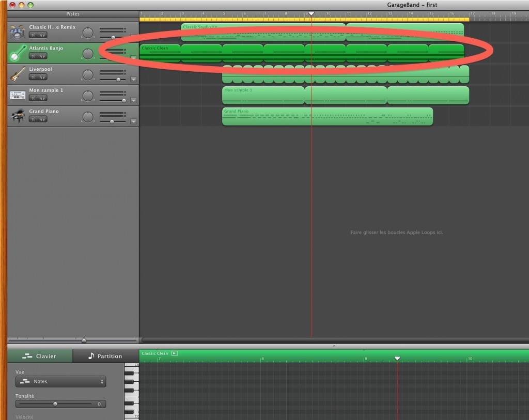Click the yellow cycle region bar
The image size is (529, 420).
point(304,19)
